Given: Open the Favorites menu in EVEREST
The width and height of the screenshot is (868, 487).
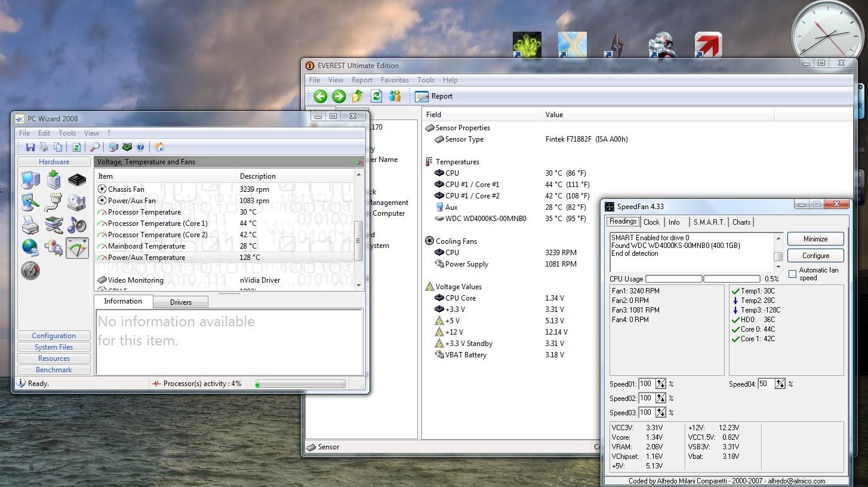Looking at the screenshot, I should click(x=395, y=80).
